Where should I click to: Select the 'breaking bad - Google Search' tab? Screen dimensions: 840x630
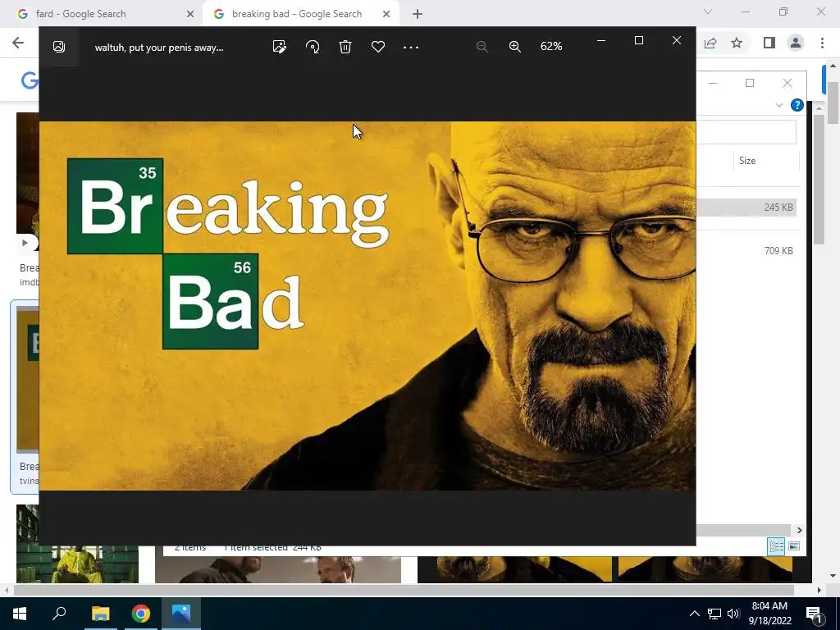[x=297, y=14]
